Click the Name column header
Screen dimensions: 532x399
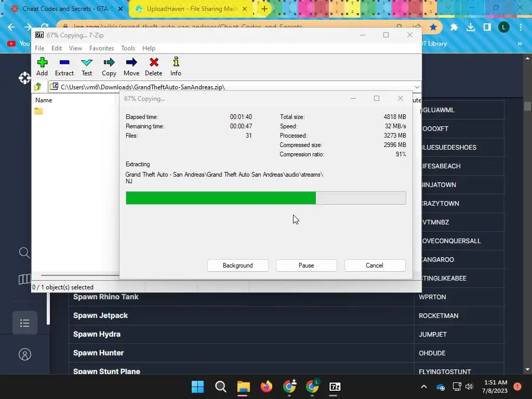[x=44, y=100]
